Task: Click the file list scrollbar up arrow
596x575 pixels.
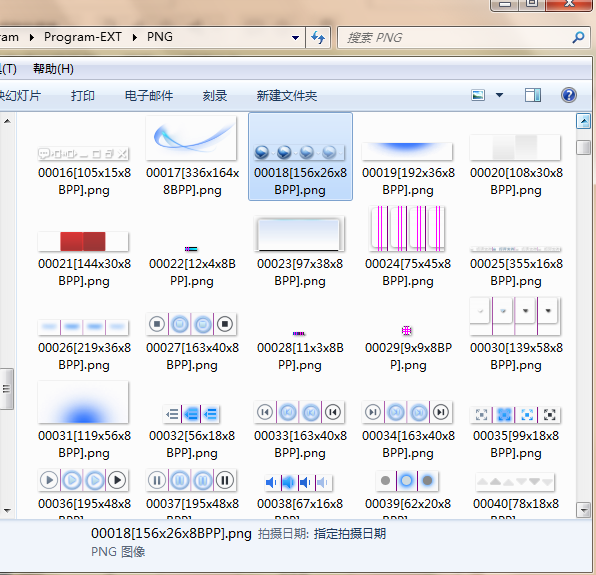Action: pyautogui.click(x=583, y=122)
